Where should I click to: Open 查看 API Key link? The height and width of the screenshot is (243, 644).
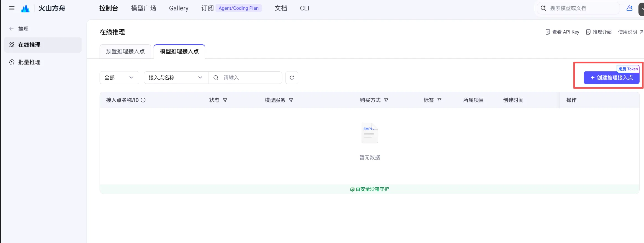562,32
